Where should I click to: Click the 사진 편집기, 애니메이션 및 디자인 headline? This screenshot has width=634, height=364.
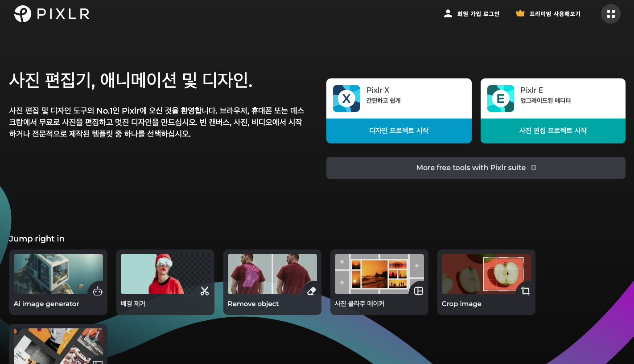(131, 80)
